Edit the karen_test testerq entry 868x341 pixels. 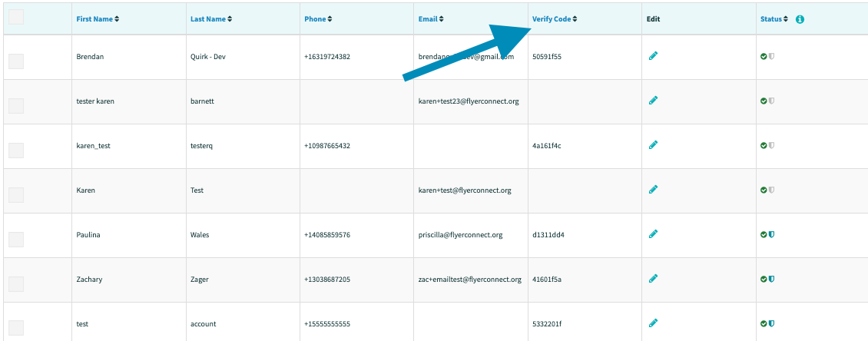pyautogui.click(x=653, y=144)
